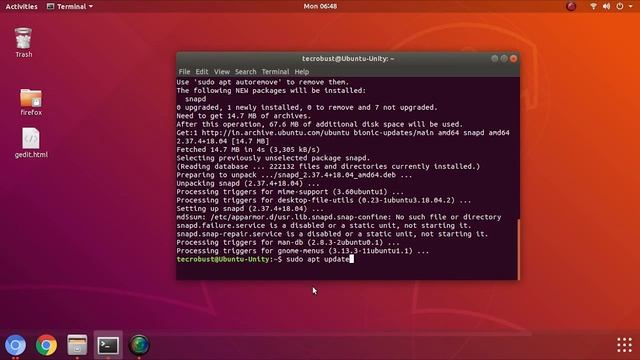The height and width of the screenshot is (360, 640).
Task: Click the terminal vertical scrollbar
Action: (x=518, y=249)
